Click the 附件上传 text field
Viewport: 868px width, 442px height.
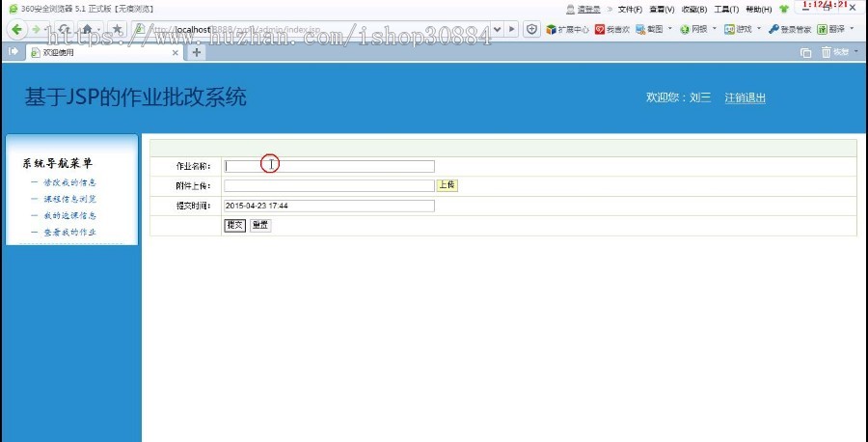click(330, 185)
